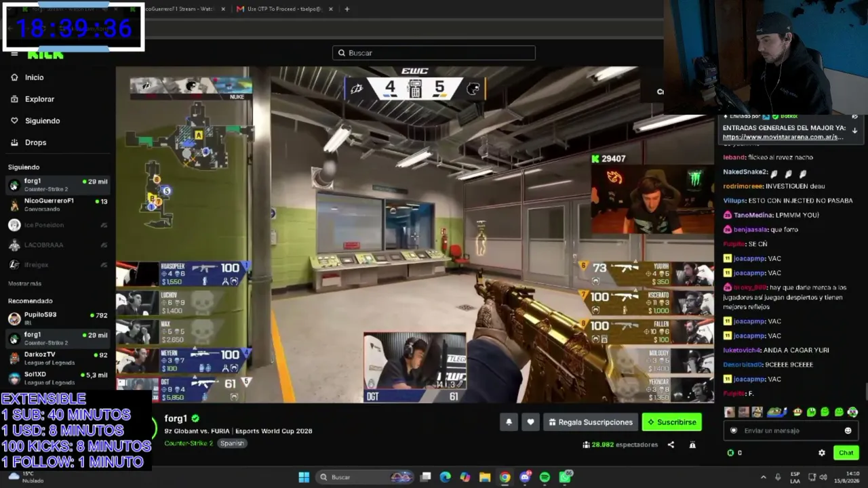Image resolution: width=868 pixels, height=488 pixels.
Task: Click Regala Suscripciones button
Action: pyautogui.click(x=590, y=422)
